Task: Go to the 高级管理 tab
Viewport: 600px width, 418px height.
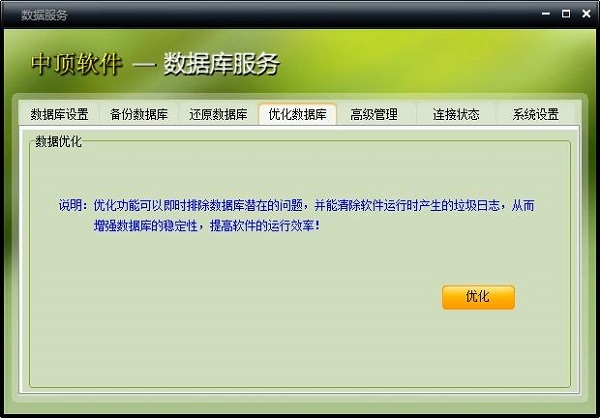Action: point(374,114)
